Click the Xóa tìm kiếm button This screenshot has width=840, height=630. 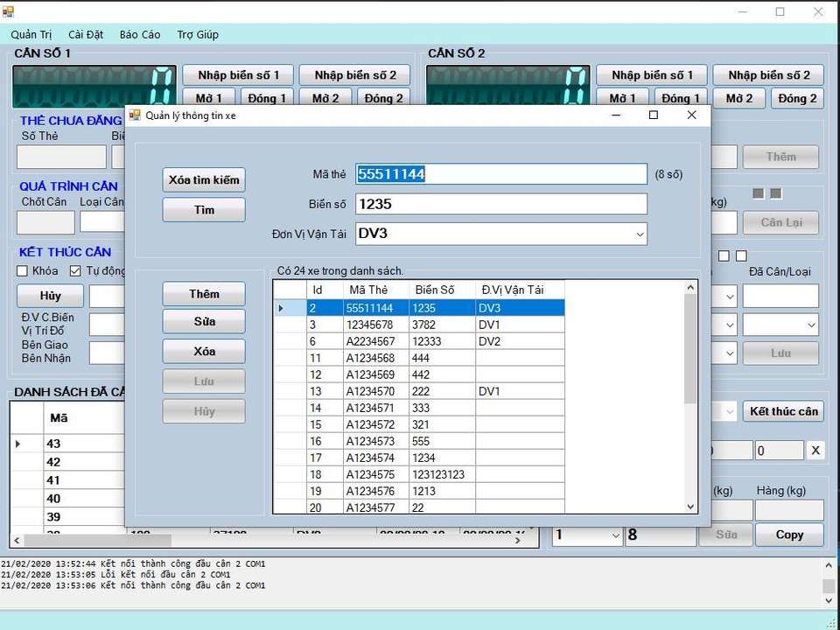(x=204, y=180)
